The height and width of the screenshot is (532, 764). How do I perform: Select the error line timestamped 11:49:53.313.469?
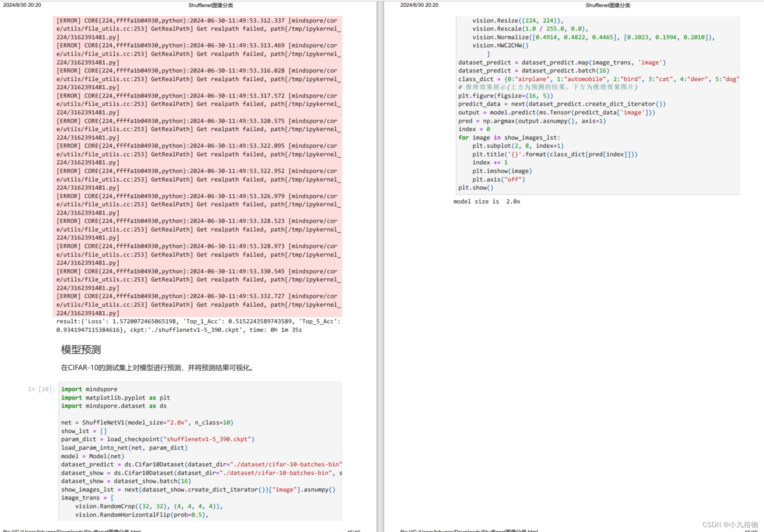(197, 46)
